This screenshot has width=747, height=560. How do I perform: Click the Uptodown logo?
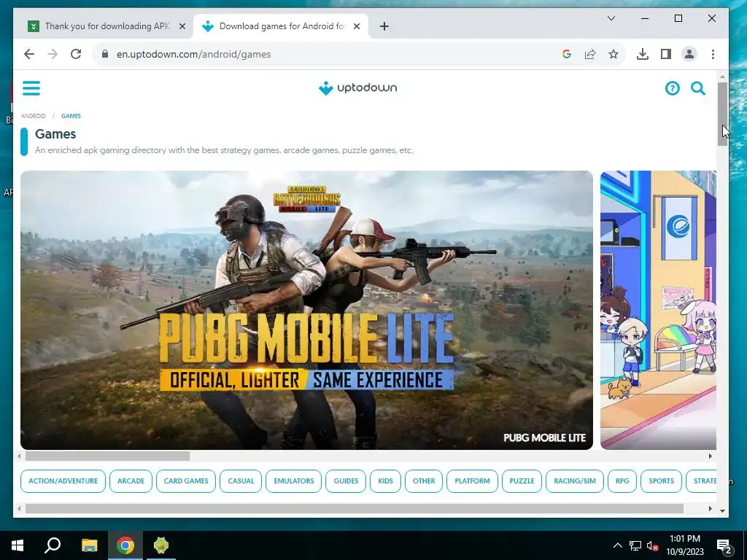pyautogui.click(x=357, y=88)
